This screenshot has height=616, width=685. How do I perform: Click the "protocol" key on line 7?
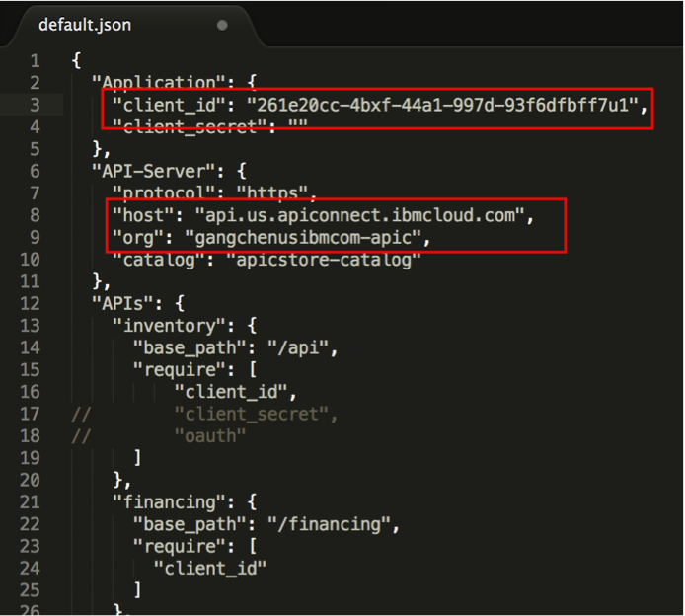(x=164, y=193)
